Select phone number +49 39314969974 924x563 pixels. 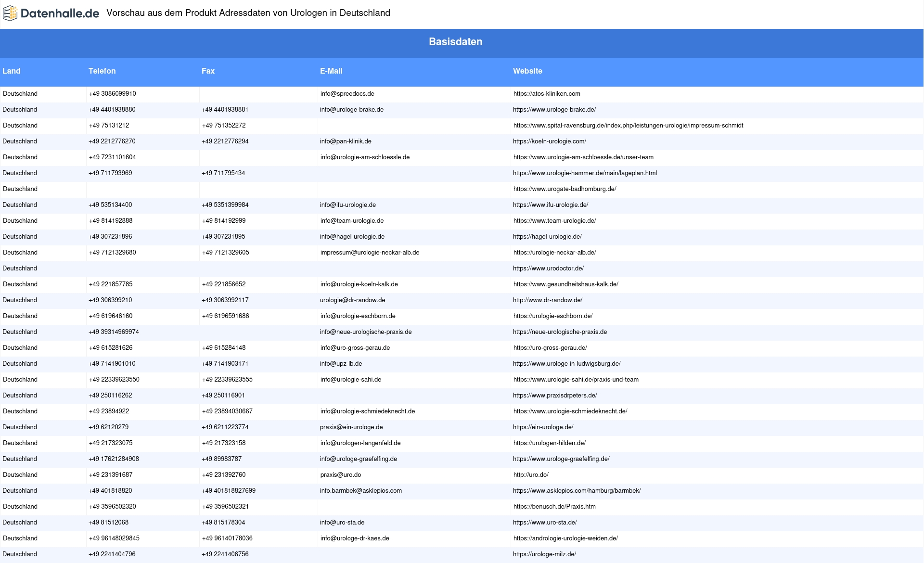coord(114,332)
